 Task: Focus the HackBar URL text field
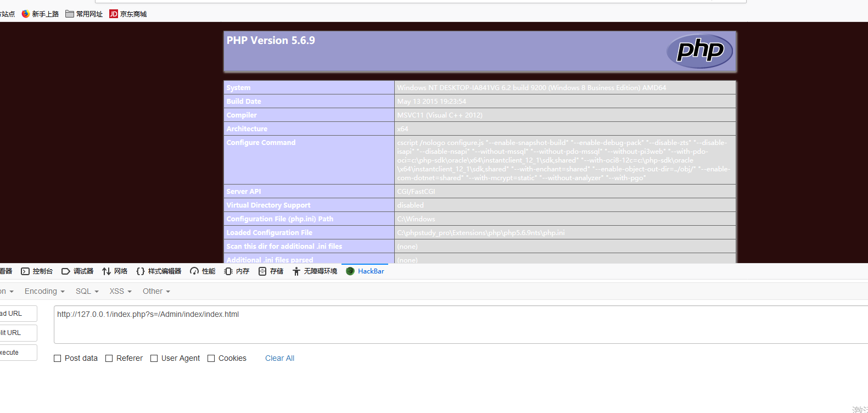[461, 325]
